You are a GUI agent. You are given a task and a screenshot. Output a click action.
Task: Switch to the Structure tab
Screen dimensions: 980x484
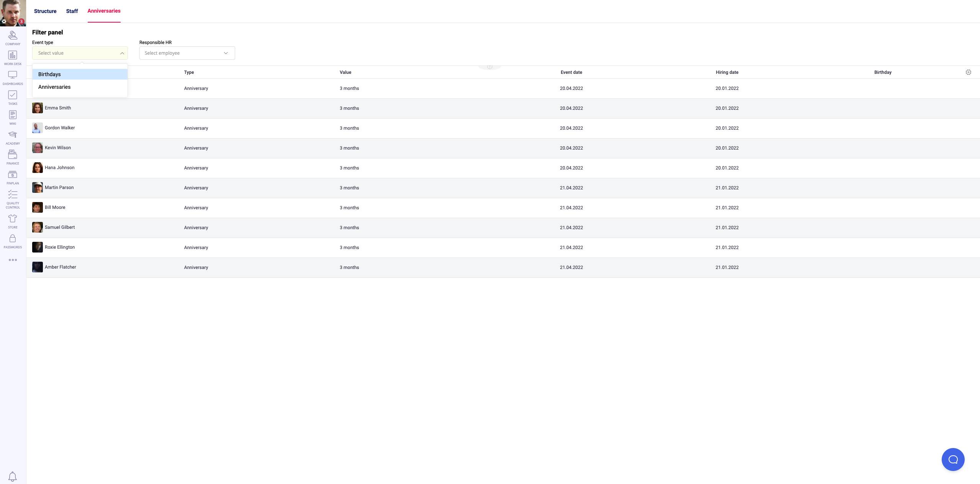click(45, 11)
